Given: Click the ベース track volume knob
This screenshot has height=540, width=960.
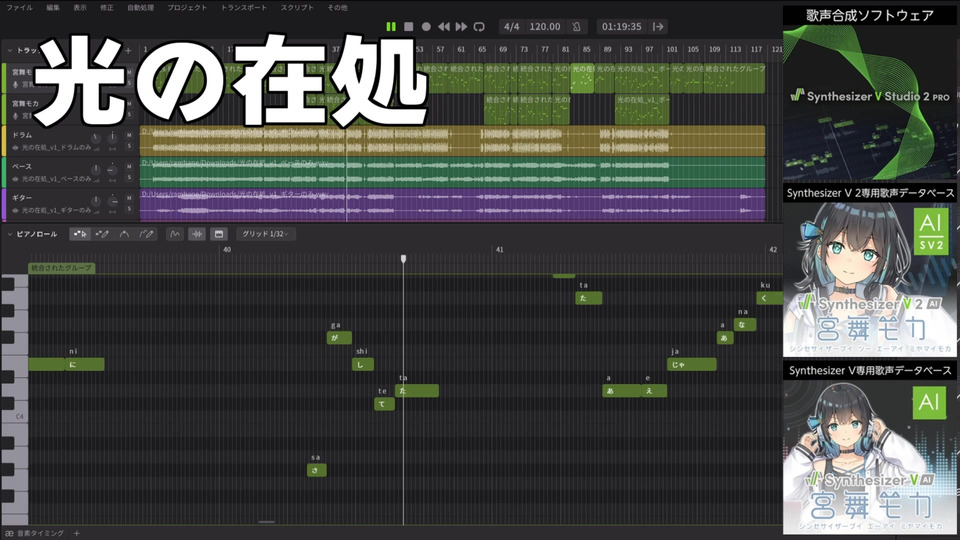Looking at the screenshot, I should pyautogui.click(x=96, y=170).
